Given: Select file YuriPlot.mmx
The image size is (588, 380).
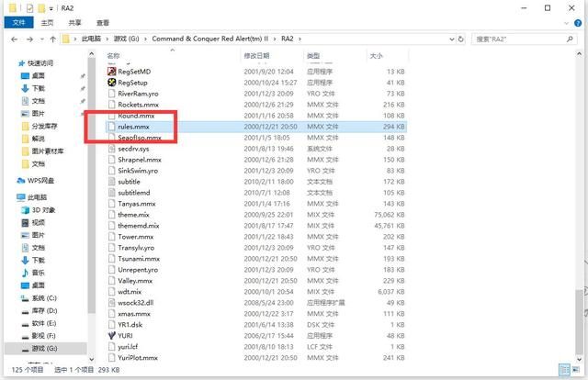Looking at the screenshot, I should [x=138, y=358].
